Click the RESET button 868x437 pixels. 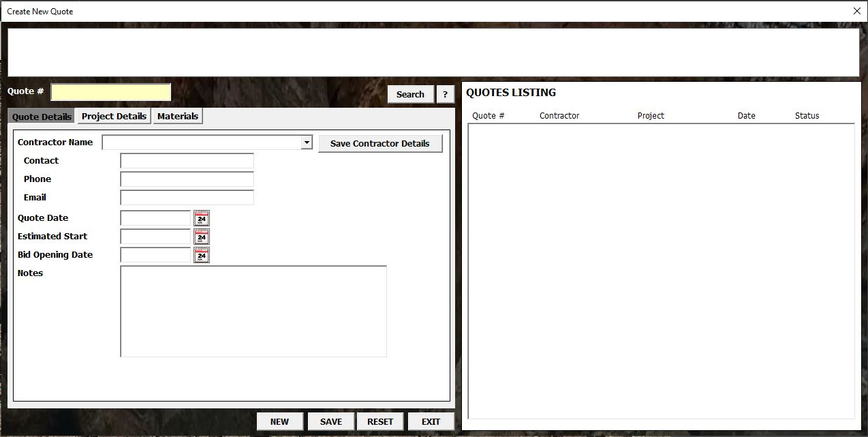[x=379, y=421]
